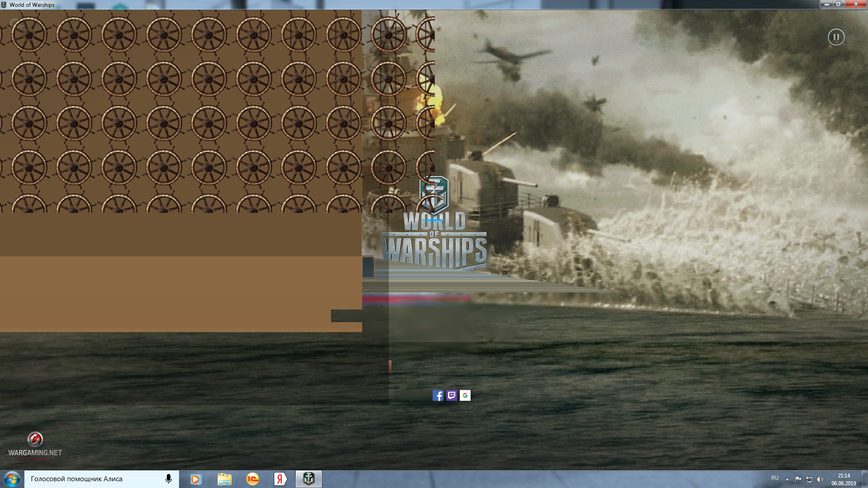The image size is (868, 488).
Task: Launch Yandex browser from the taskbar
Action: (280, 479)
